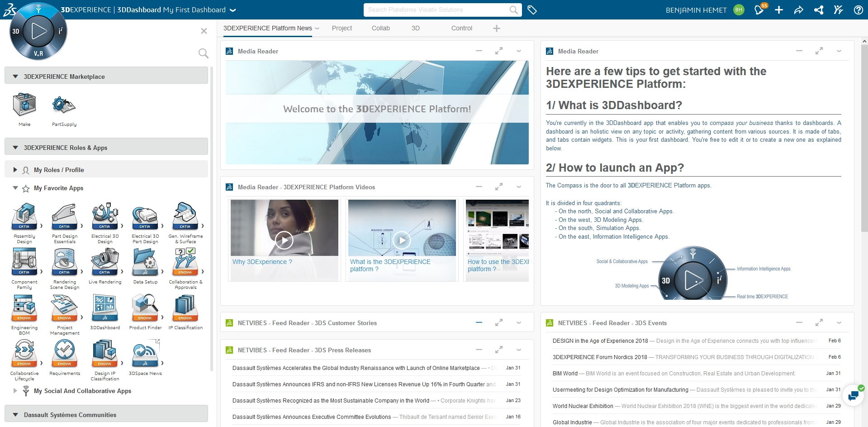Launch Product Finder app

point(145,308)
